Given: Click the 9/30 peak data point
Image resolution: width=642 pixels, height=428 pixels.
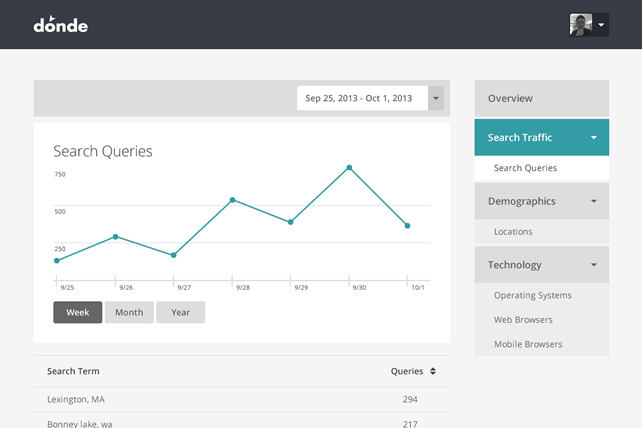Looking at the screenshot, I should click(349, 167).
